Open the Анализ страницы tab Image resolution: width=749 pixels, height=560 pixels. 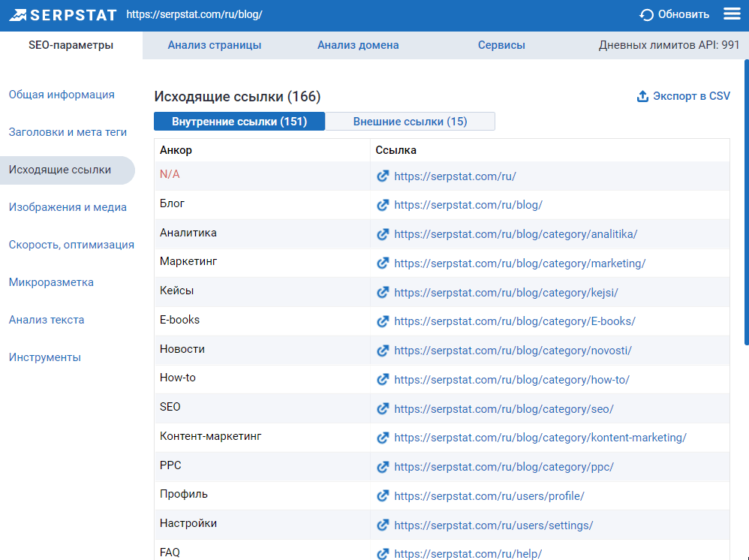pos(215,45)
